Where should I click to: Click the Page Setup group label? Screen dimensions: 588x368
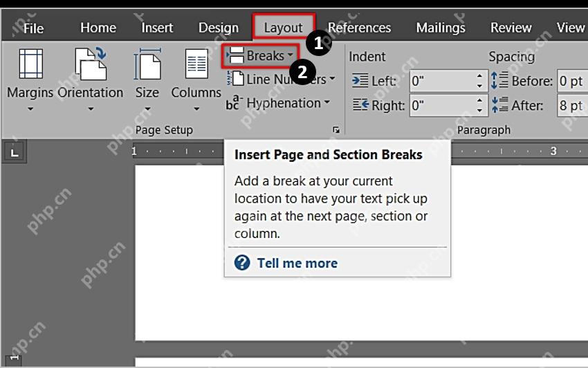[x=164, y=130]
